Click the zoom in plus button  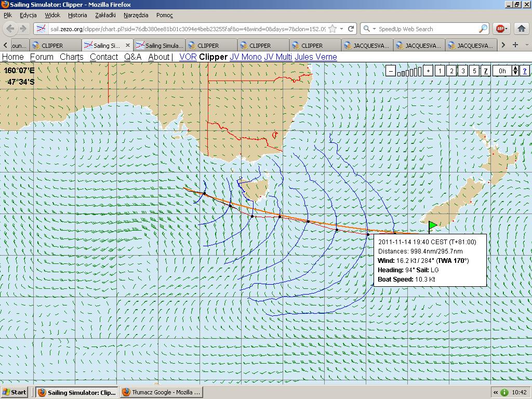(x=428, y=71)
